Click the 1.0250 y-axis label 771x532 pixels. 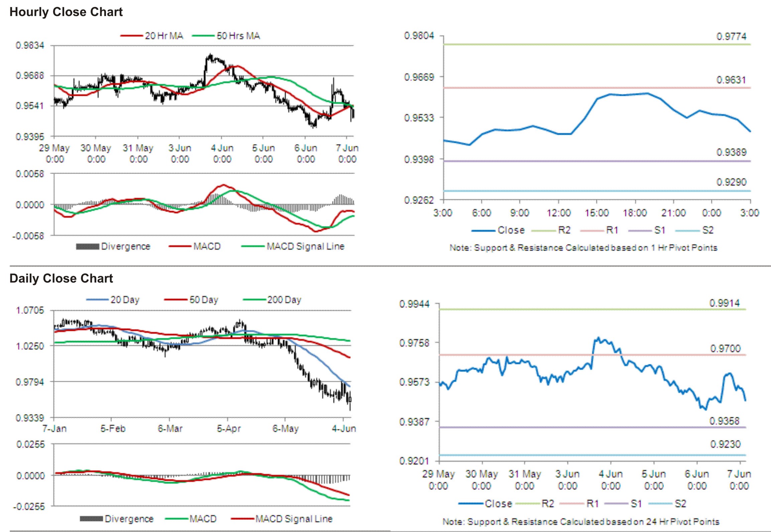[30, 346]
